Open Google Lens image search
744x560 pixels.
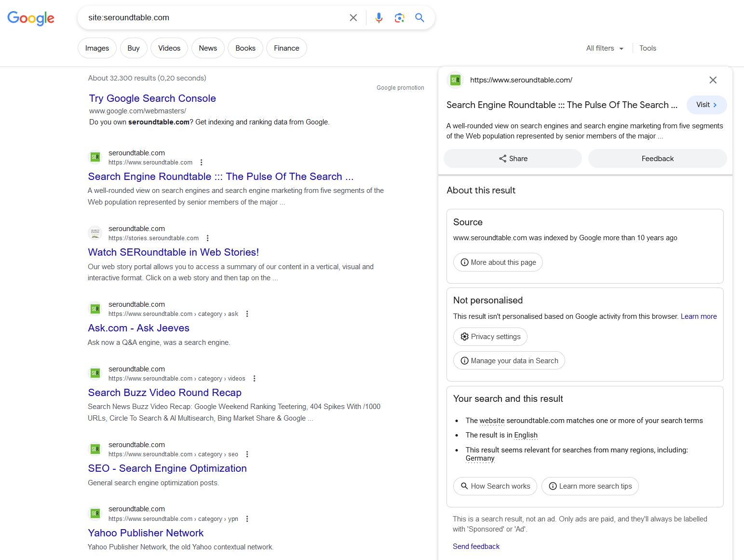point(399,18)
